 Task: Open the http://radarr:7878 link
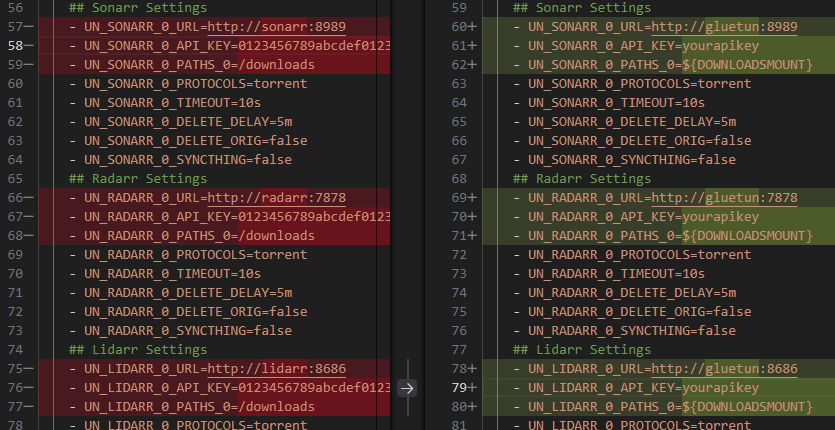[276, 198]
